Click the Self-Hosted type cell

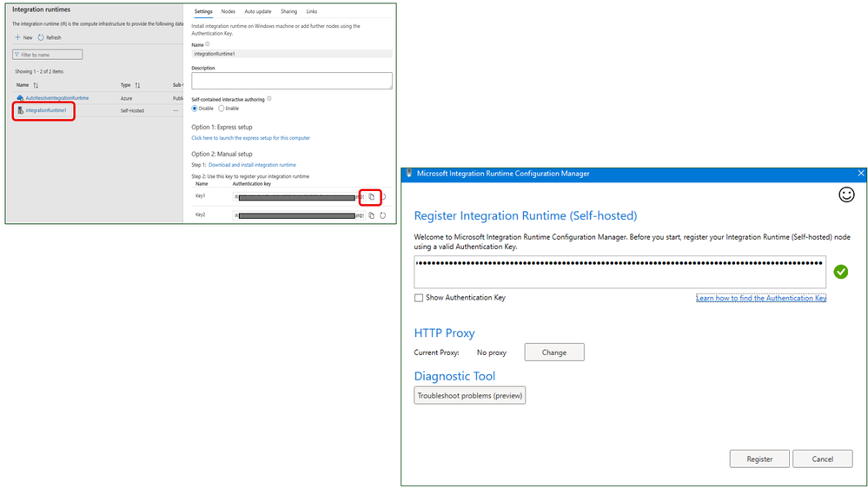(132, 110)
